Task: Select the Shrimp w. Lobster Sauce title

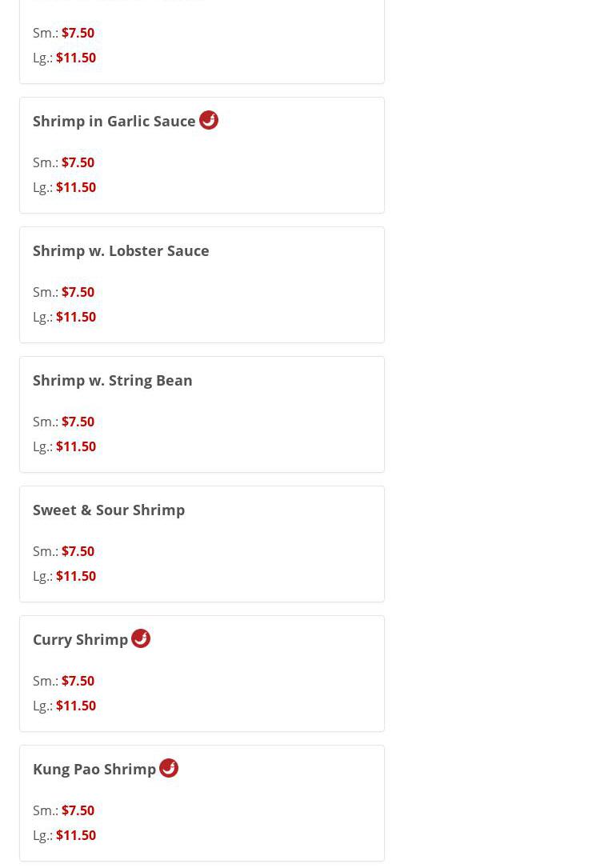Action: 121,250
